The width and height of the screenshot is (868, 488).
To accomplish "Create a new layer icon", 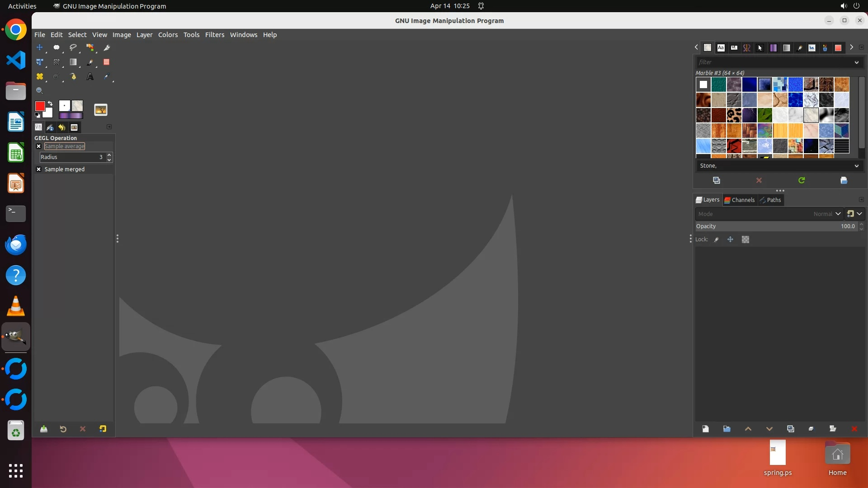I will coord(705,429).
